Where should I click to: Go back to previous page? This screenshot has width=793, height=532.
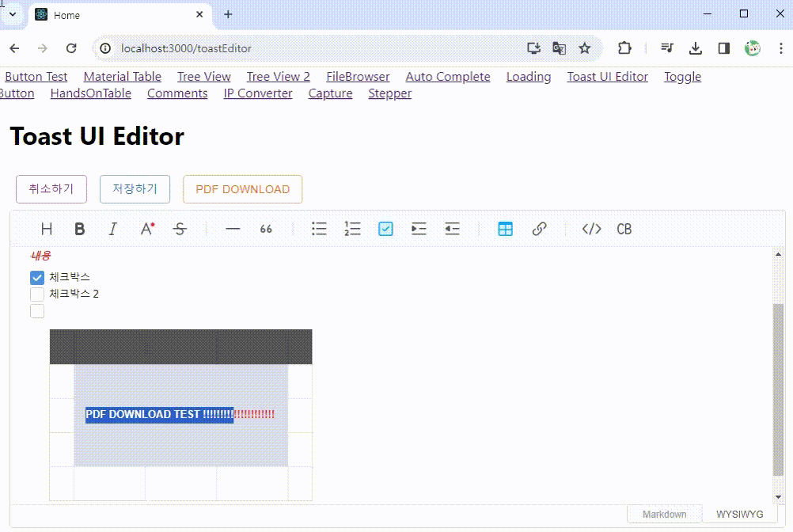tap(14, 48)
